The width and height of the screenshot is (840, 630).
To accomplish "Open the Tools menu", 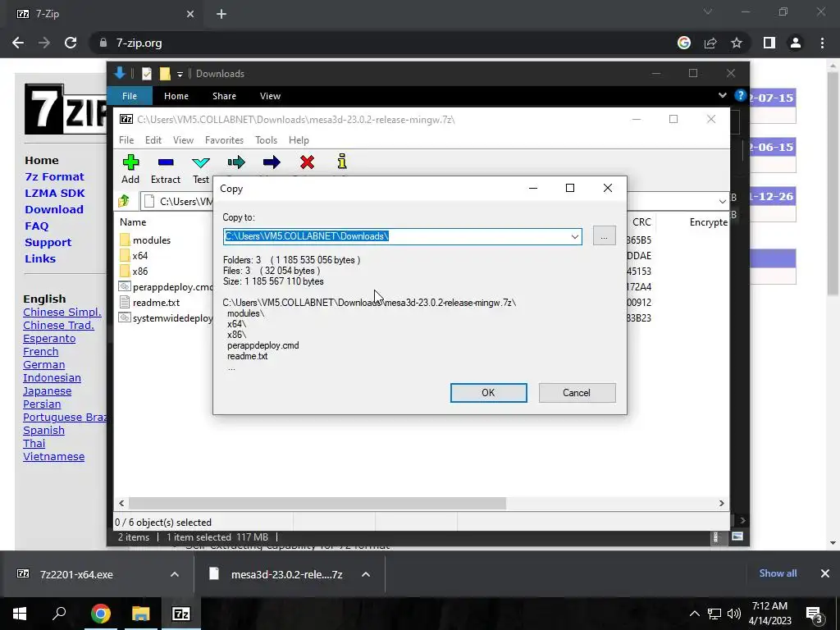I will [267, 139].
